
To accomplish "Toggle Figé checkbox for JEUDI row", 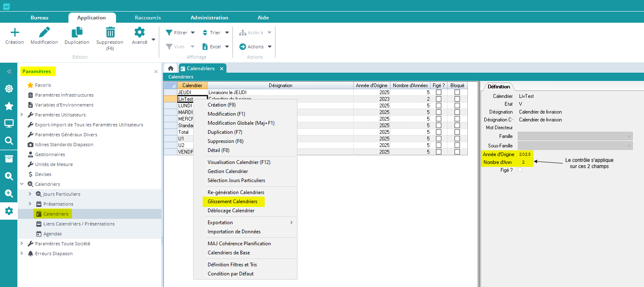I will pyautogui.click(x=438, y=93).
